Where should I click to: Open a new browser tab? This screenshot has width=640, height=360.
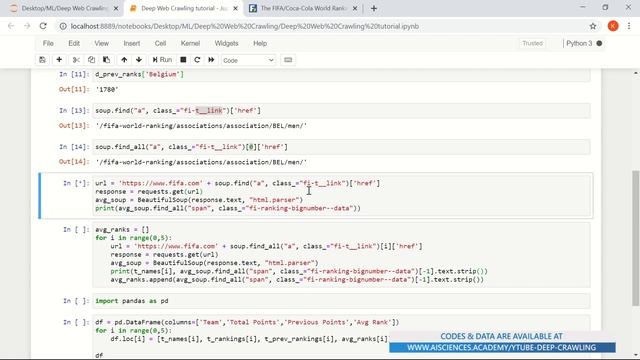point(374,8)
